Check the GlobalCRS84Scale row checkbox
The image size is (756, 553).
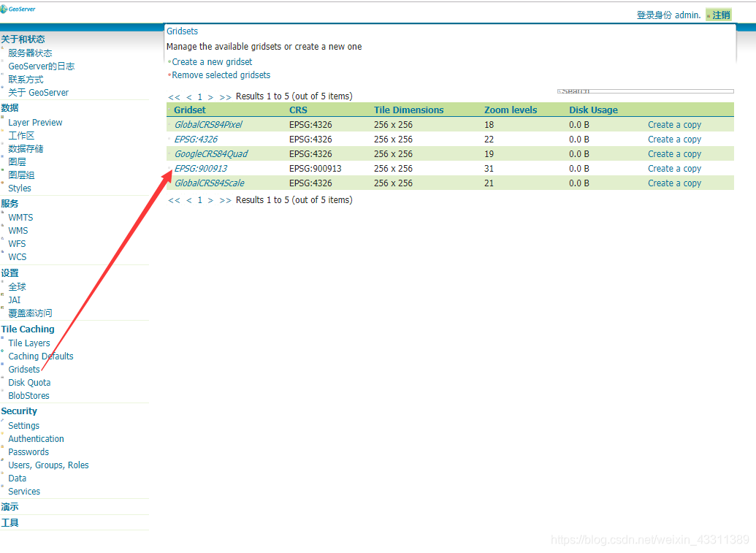click(x=169, y=183)
